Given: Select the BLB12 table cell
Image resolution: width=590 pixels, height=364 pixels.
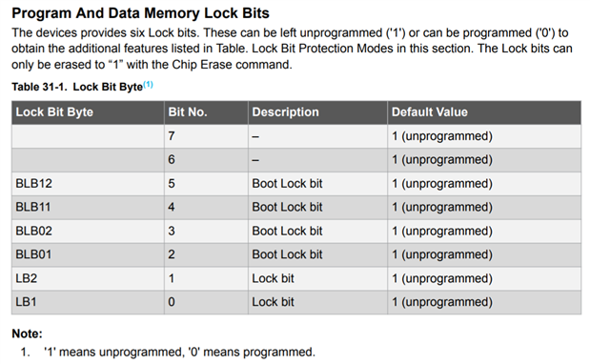Looking at the screenshot, I should click(88, 184).
